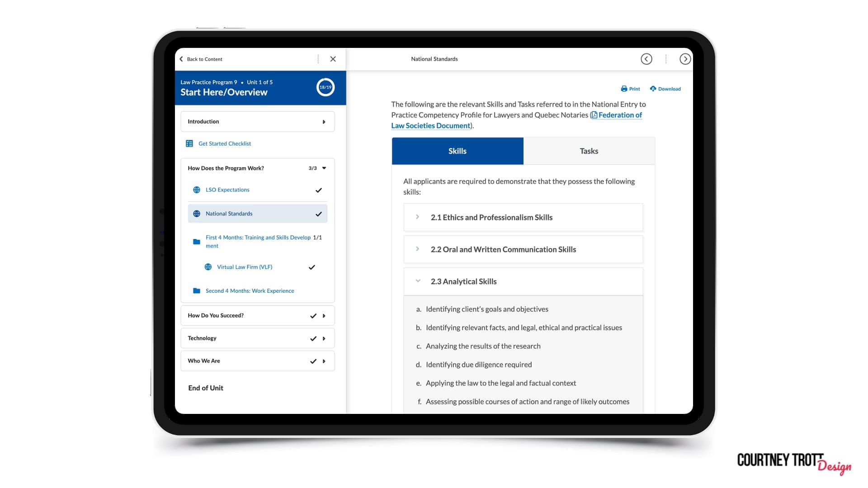Click 'Identifying due diligence required'
This screenshot has width=868, height=488.
coord(479,365)
